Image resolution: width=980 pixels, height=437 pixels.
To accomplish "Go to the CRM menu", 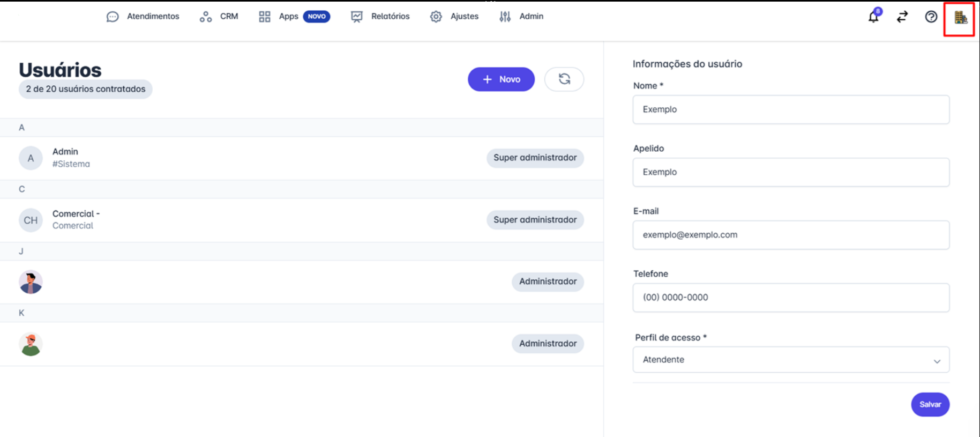I will (219, 17).
